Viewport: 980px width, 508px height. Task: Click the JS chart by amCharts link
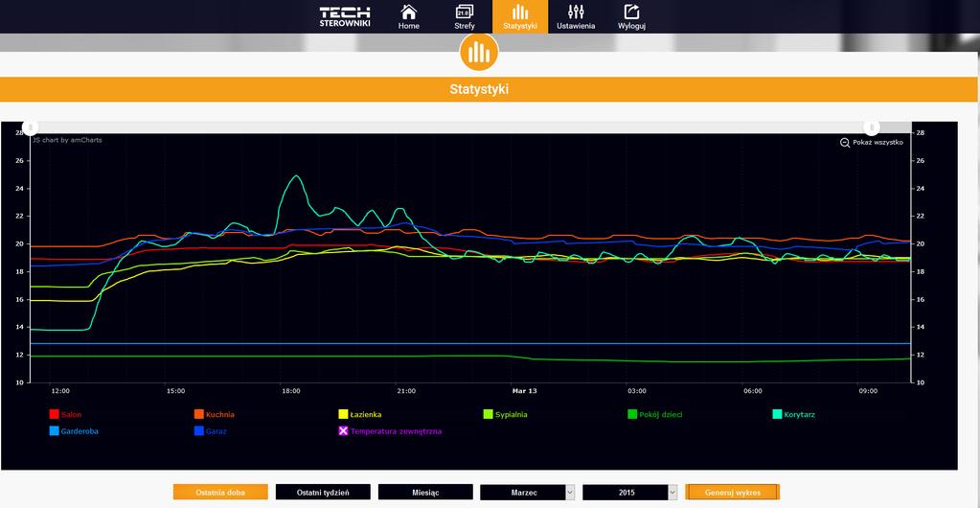coord(67,140)
